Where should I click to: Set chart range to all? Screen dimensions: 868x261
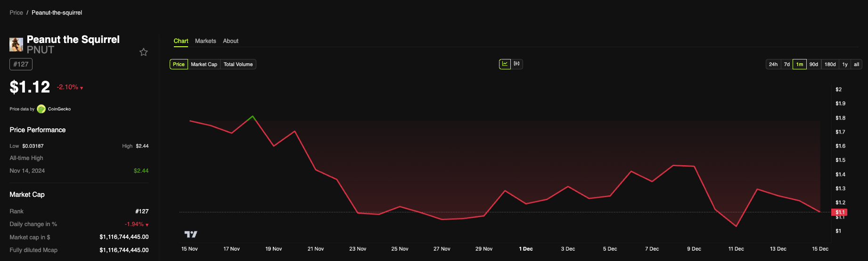[857, 64]
